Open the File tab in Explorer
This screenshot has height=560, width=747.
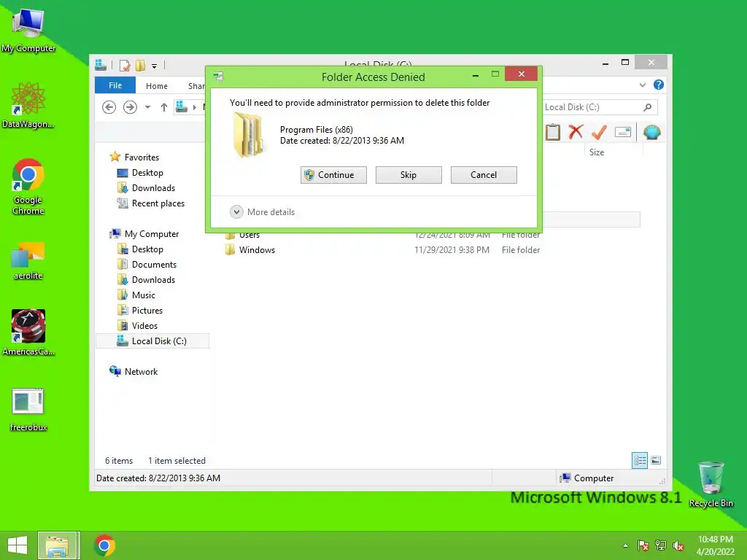click(115, 85)
